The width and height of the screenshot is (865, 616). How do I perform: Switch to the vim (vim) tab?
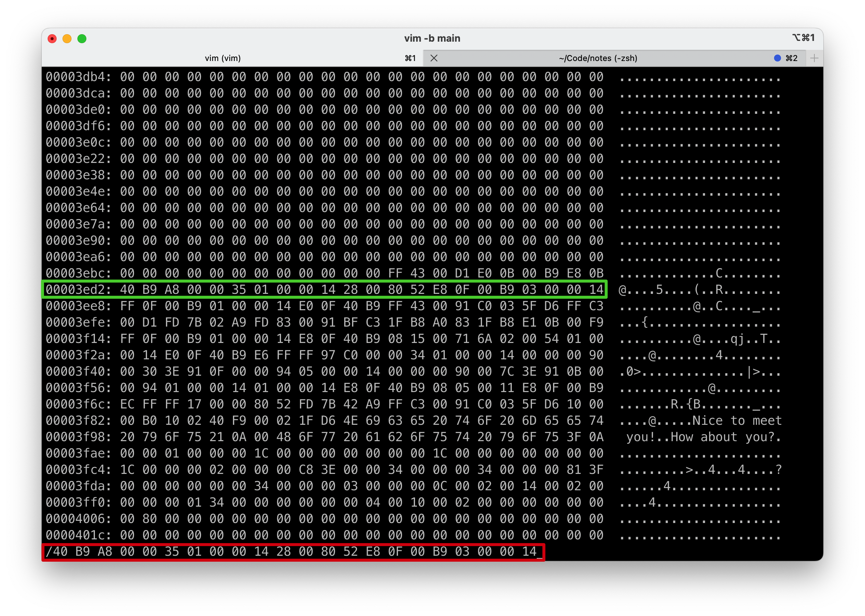coord(223,58)
